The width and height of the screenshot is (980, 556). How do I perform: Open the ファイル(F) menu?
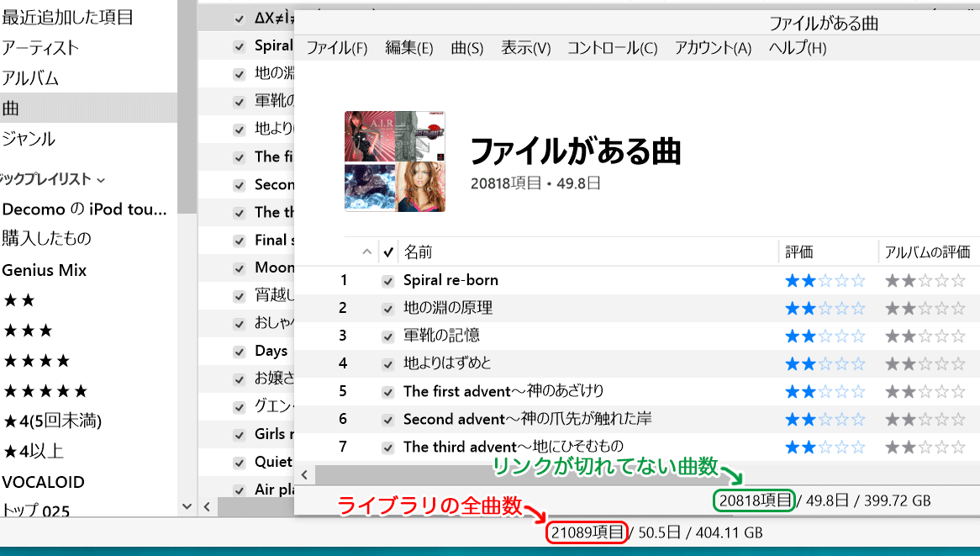pyautogui.click(x=336, y=48)
